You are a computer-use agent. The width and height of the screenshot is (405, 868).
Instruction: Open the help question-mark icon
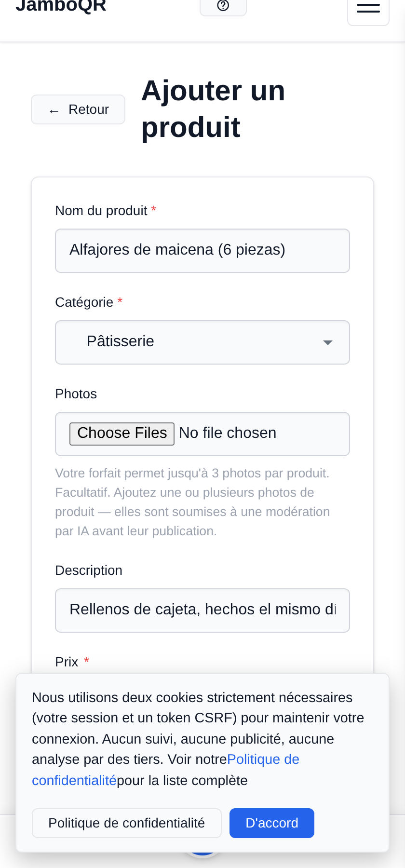click(x=223, y=6)
